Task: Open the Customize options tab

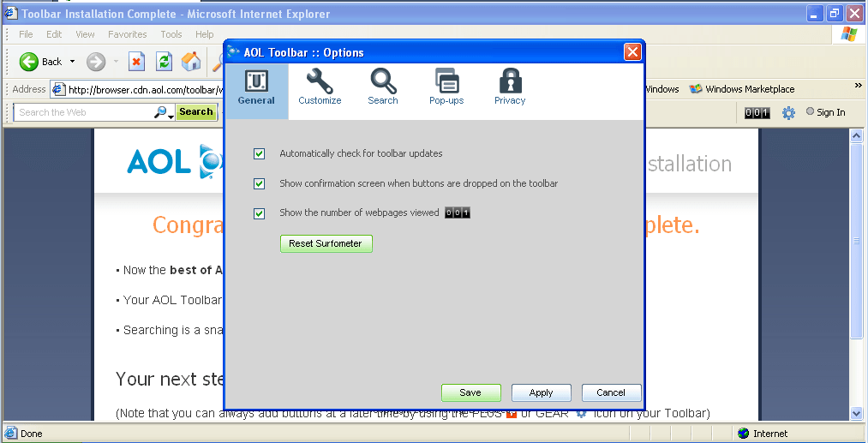Action: [320, 87]
